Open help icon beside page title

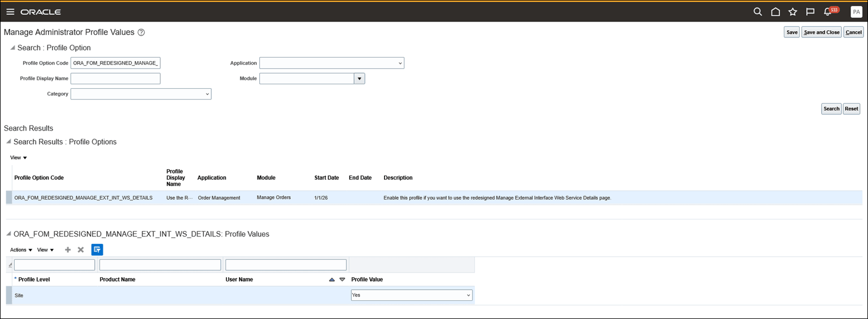[x=141, y=32]
